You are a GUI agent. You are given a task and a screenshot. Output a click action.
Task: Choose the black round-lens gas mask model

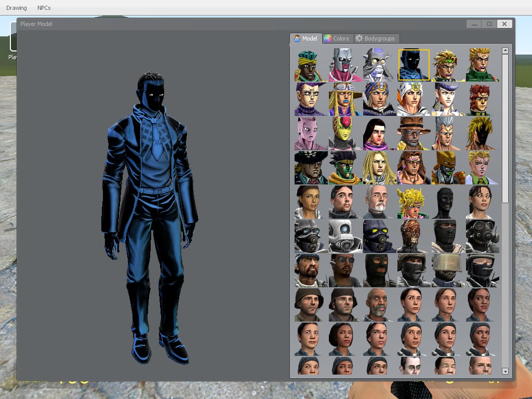click(483, 236)
